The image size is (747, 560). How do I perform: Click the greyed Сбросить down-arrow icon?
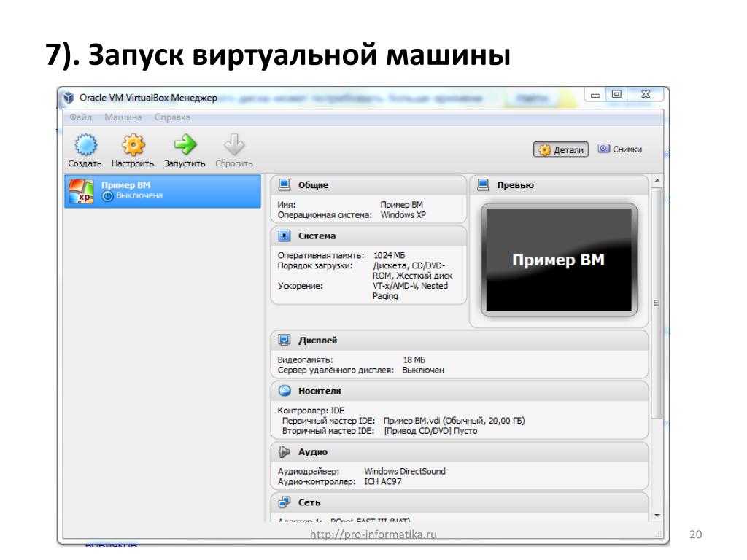[234, 145]
